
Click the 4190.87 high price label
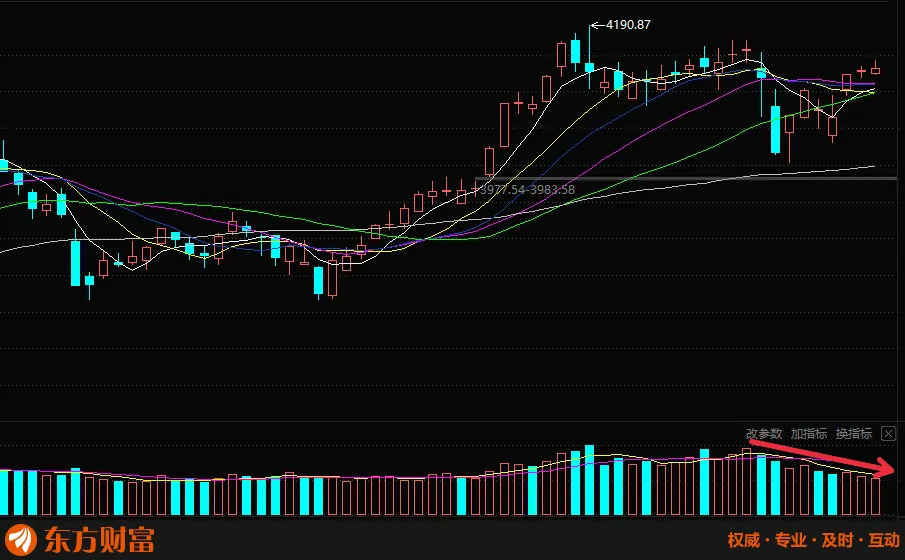coord(628,25)
